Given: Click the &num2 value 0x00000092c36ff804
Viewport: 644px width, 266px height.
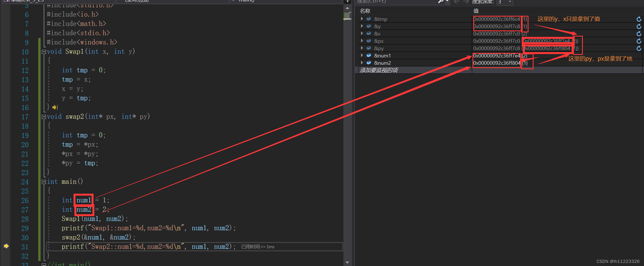Looking at the screenshot, I should tap(497, 63).
